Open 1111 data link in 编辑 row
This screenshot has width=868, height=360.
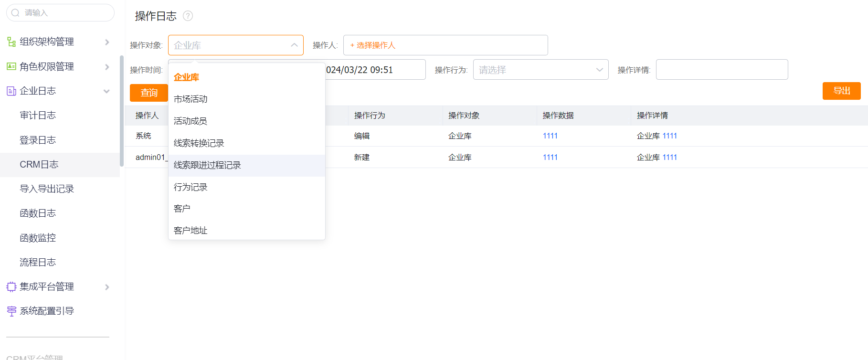tap(550, 136)
